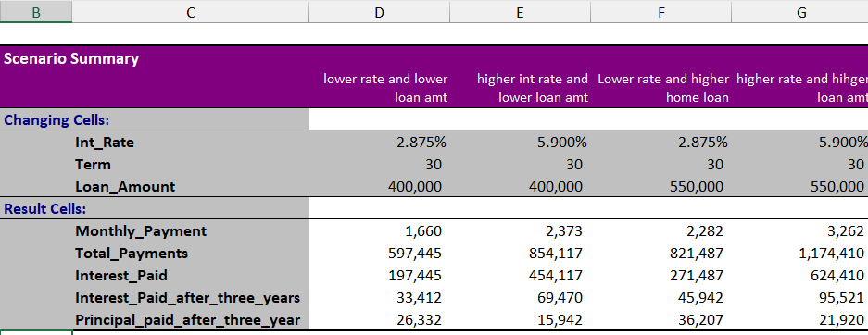Image resolution: width=868 pixels, height=335 pixels.
Task: Select Int_Rate 2.875% in column D
Action: (421, 143)
